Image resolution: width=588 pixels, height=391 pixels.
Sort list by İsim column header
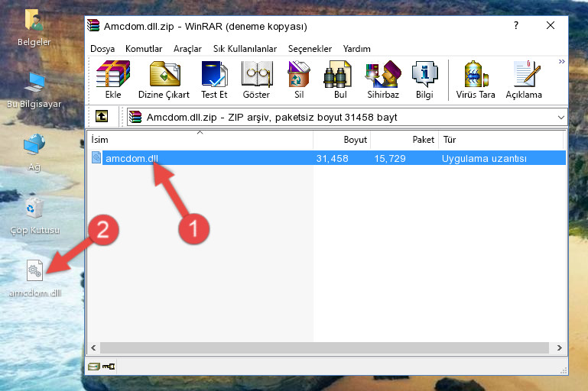click(200, 140)
